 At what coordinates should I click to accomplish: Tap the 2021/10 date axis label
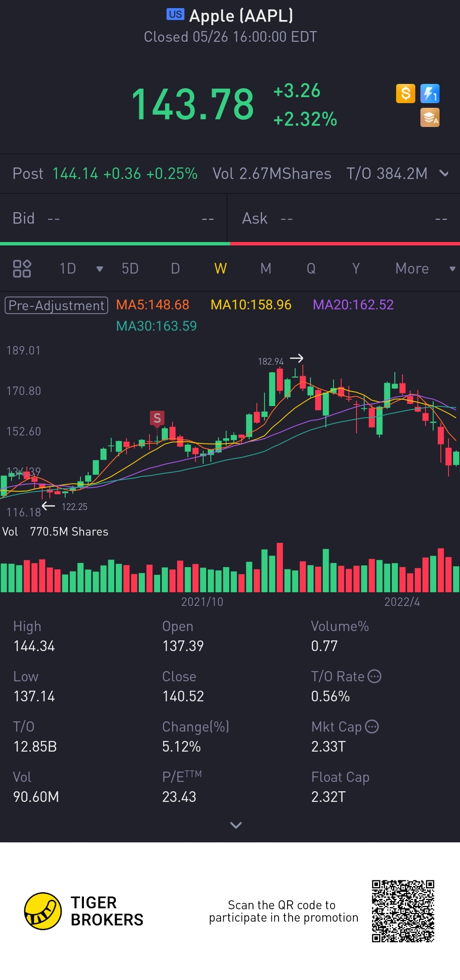pos(202,602)
